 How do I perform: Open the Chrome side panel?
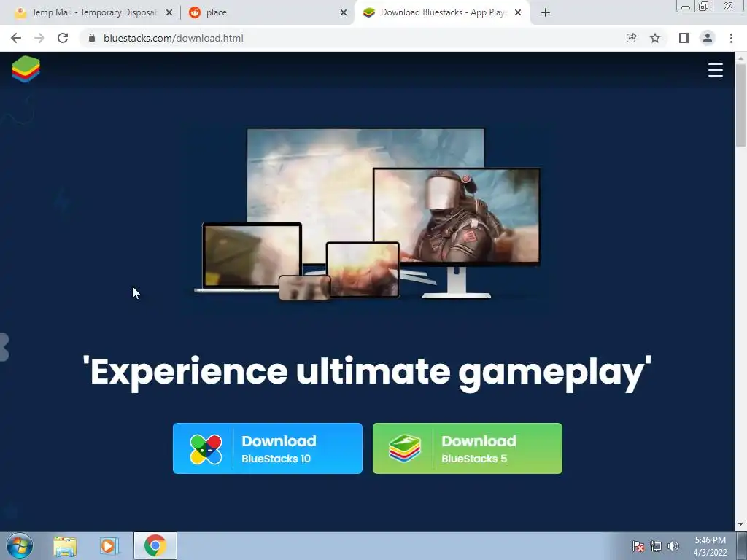coord(684,38)
